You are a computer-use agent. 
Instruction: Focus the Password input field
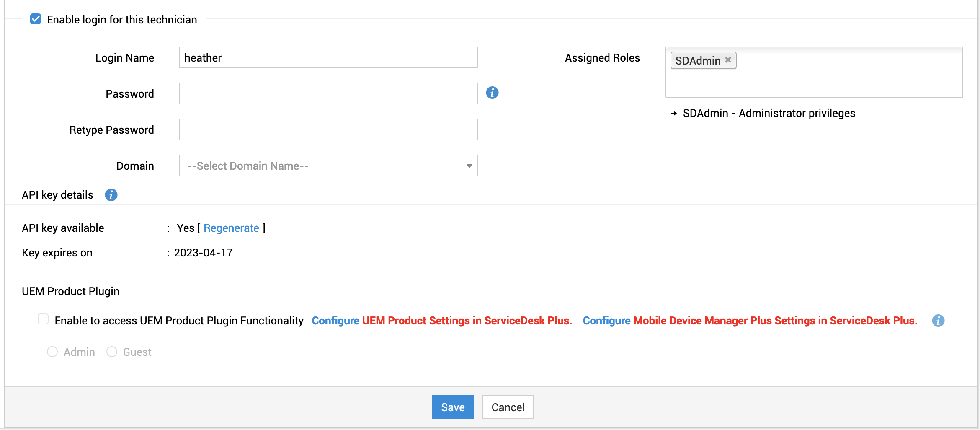(x=328, y=93)
